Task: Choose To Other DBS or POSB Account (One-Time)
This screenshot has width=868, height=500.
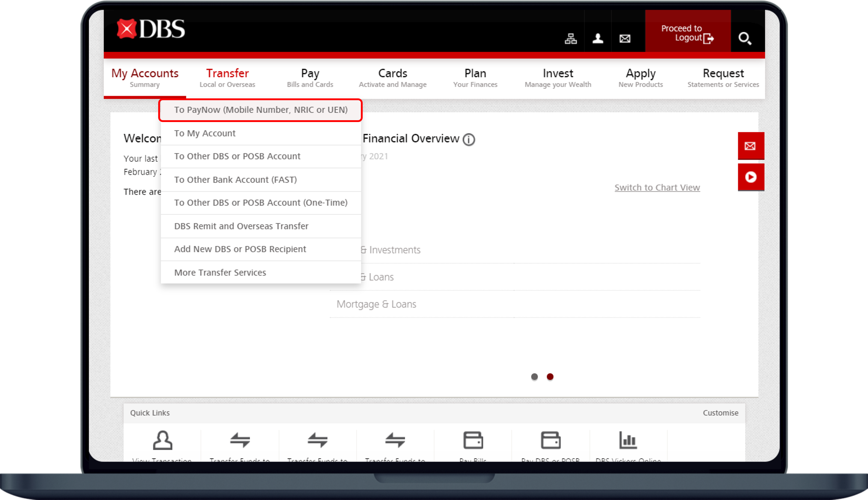Action: click(261, 203)
